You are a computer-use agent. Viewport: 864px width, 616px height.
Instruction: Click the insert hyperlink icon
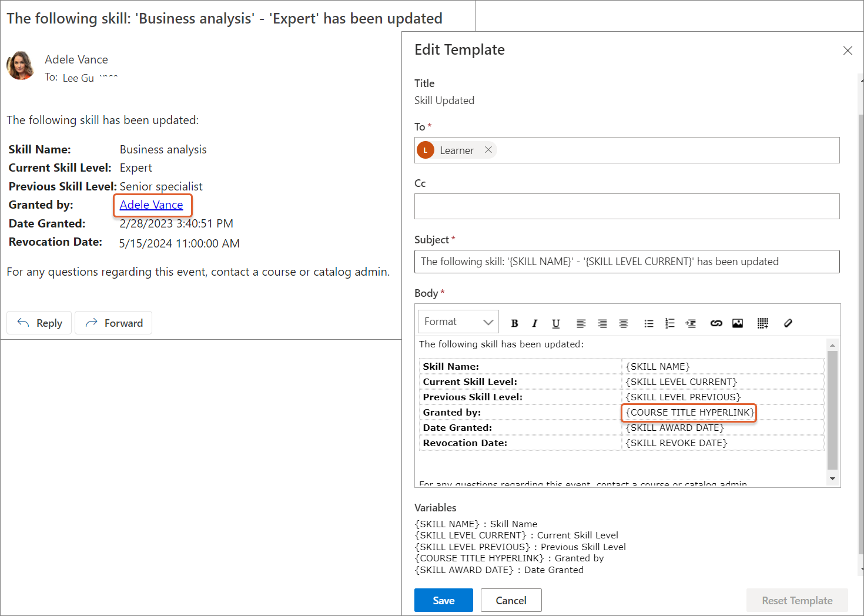[716, 323]
